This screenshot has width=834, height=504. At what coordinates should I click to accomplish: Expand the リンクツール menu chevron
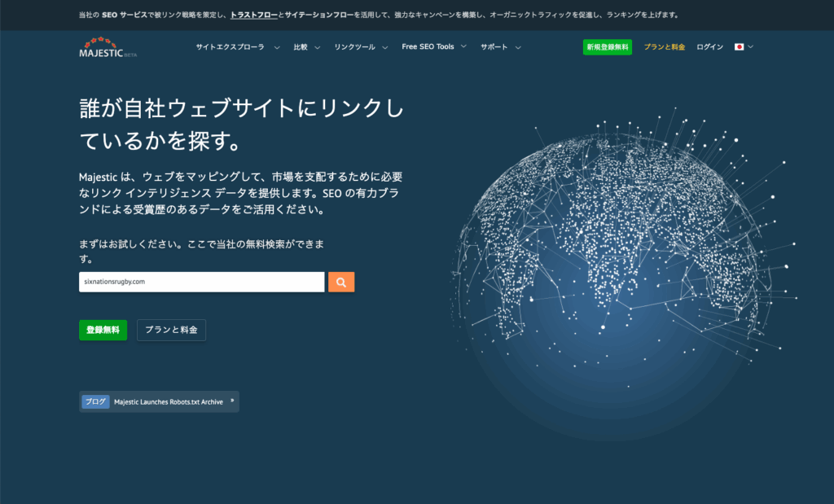pos(385,47)
